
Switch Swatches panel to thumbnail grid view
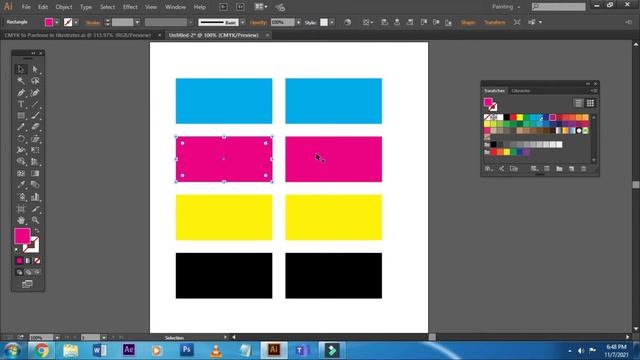pyautogui.click(x=590, y=103)
